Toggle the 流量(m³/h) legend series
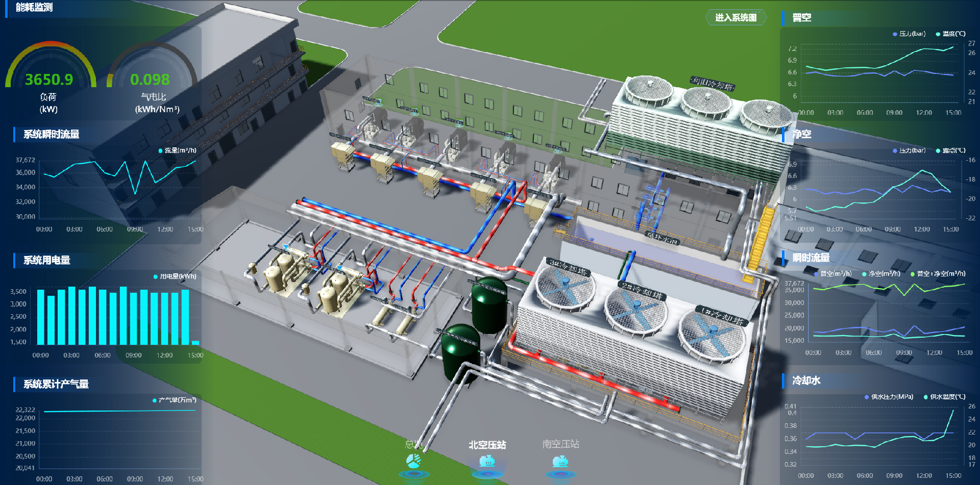 177,150
